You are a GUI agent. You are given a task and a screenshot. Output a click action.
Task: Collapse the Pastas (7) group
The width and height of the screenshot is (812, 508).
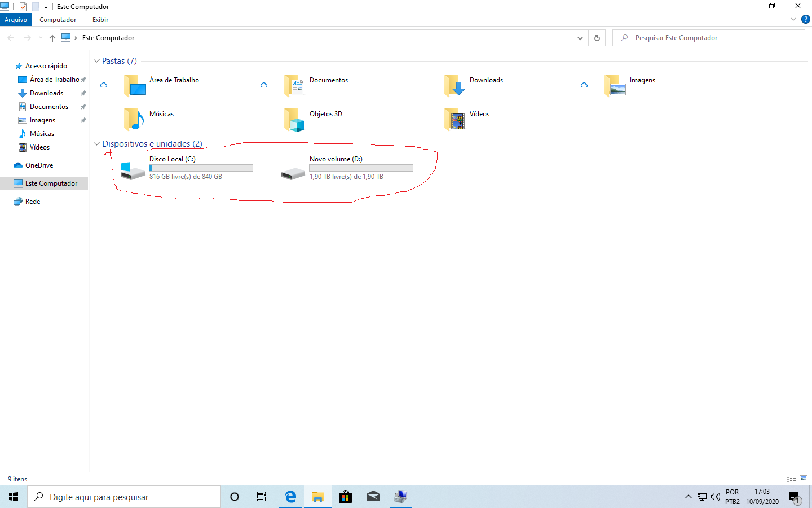click(96, 61)
